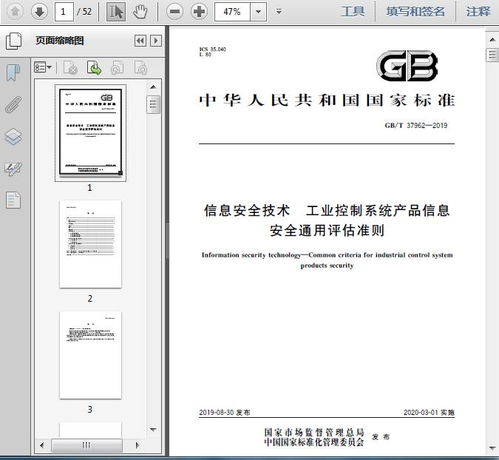Zoom out with the minus button
This screenshot has width=499, height=460.
[x=175, y=12]
